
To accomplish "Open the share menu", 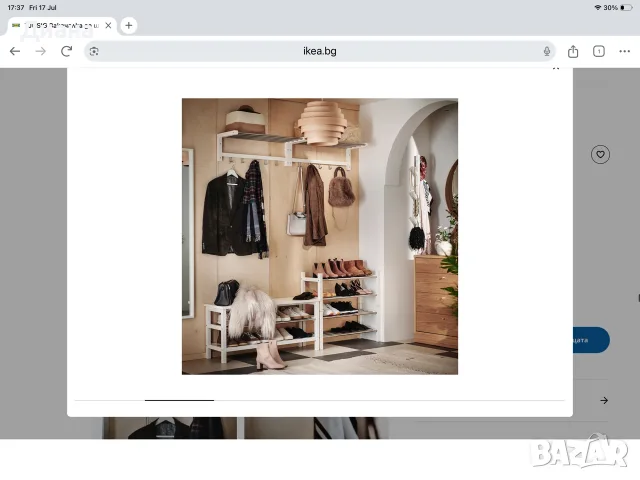I will 573,51.
